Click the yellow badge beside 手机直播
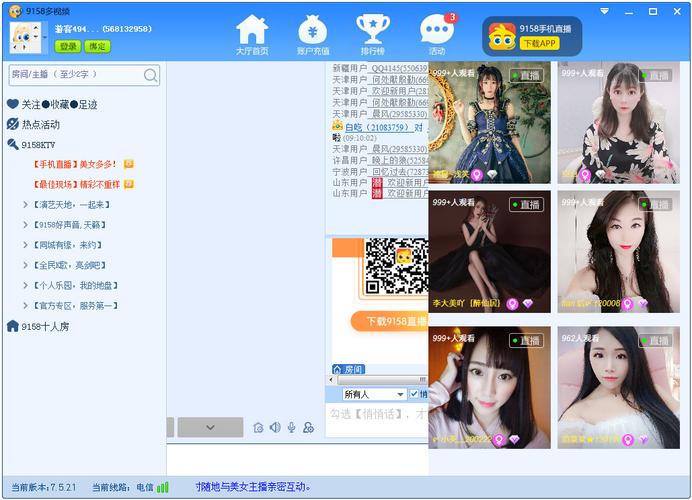Viewport: 692px width, 500px height. click(128, 164)
